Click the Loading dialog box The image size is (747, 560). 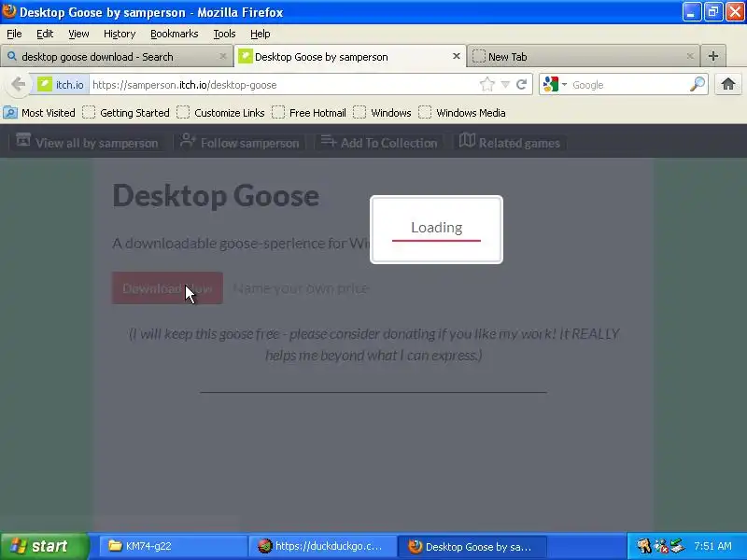pyautogui.click(x=436, y=230)
